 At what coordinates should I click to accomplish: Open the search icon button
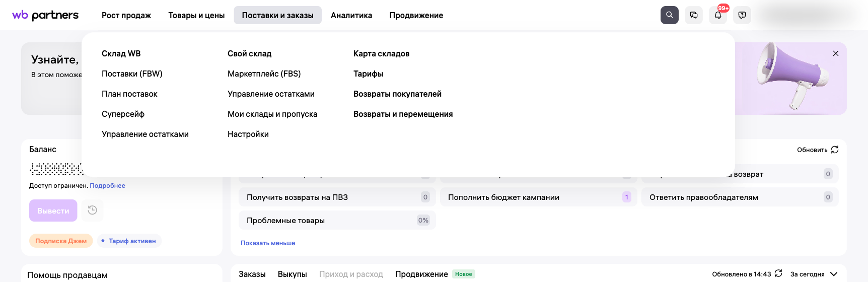(670, 15)
